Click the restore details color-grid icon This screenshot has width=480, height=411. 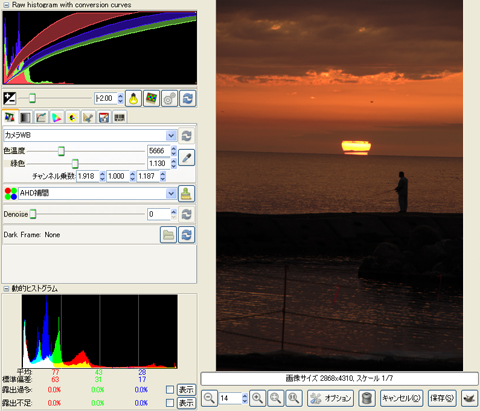[x=152, y=98]
